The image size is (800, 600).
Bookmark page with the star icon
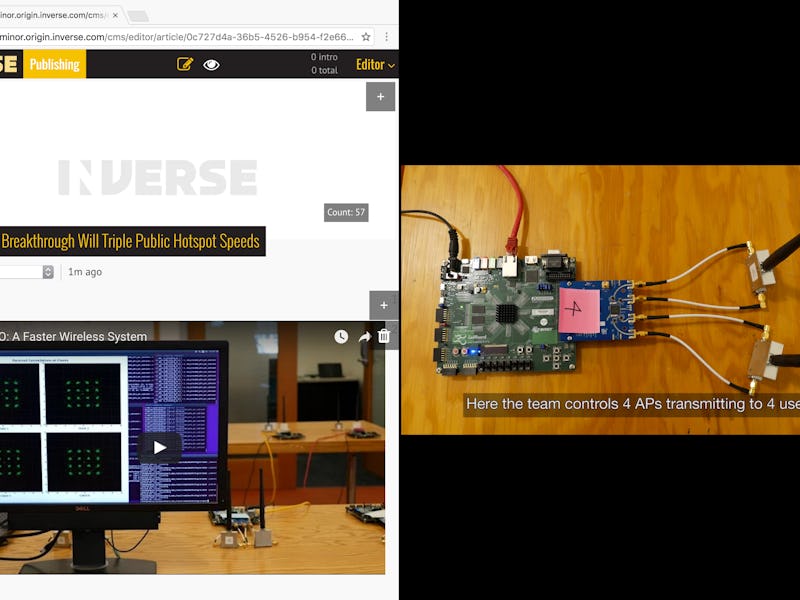[366, 37]
